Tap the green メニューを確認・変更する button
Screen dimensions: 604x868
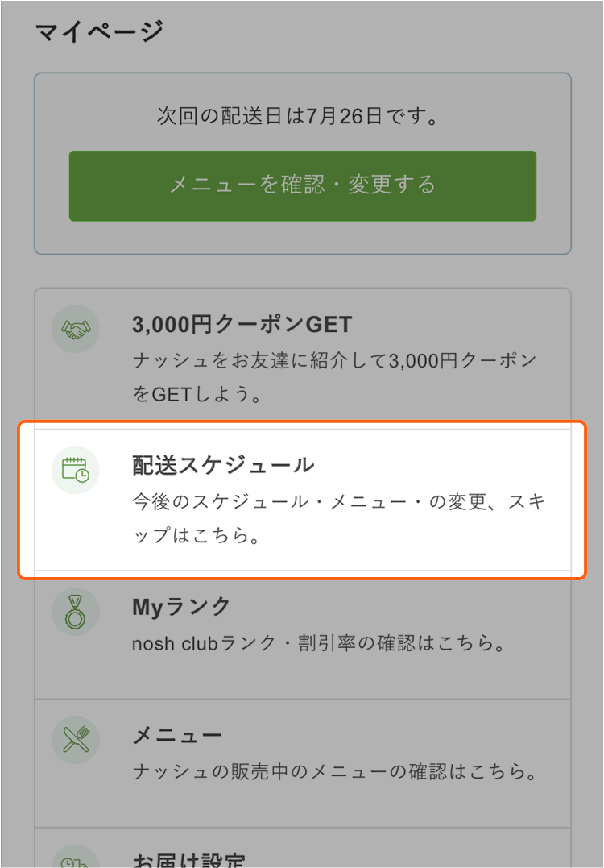(303, 185)
